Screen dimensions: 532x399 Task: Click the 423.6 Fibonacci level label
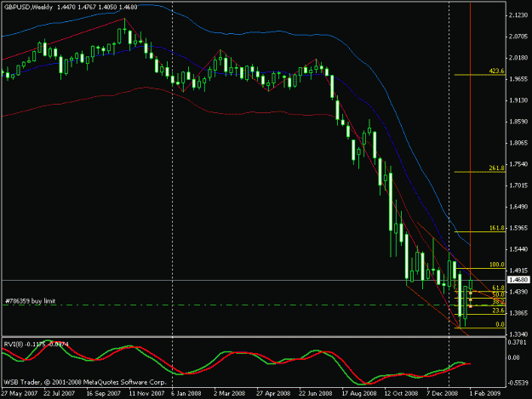tap(496, 71)
